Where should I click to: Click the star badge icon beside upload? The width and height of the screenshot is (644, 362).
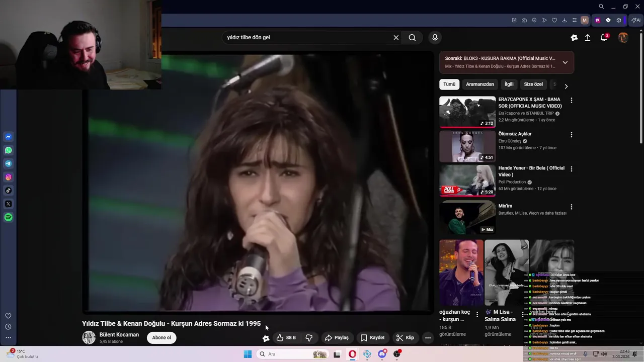pyautogui.click(x=574, y=37)
